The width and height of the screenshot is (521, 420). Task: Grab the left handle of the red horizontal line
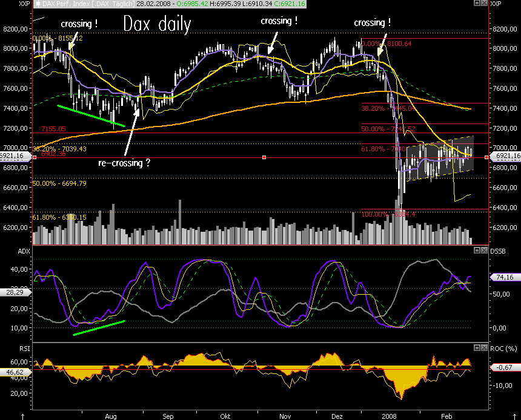click(x=35, y=157)
